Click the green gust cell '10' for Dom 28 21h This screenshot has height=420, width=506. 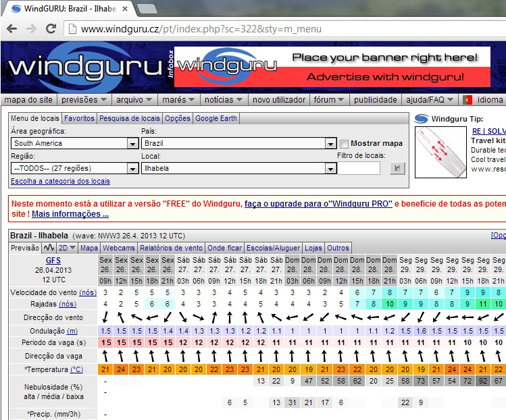coord(390,304)
